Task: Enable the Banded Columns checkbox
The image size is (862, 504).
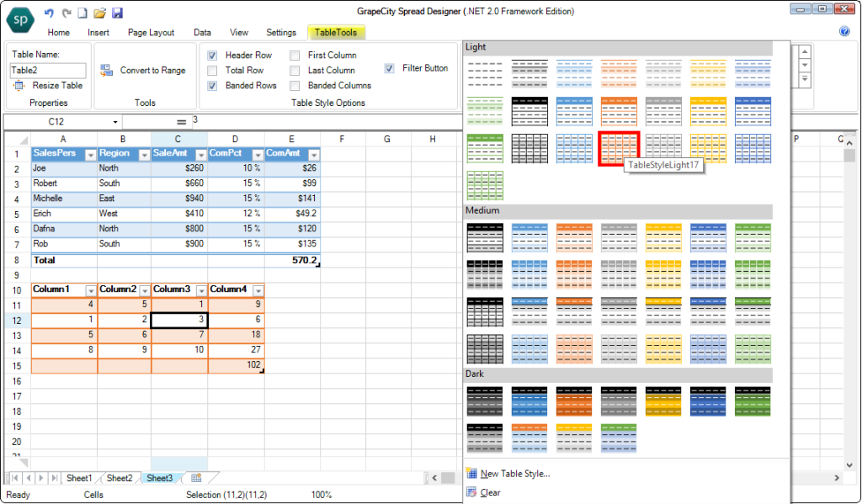Action: click(x=295, y=86)
